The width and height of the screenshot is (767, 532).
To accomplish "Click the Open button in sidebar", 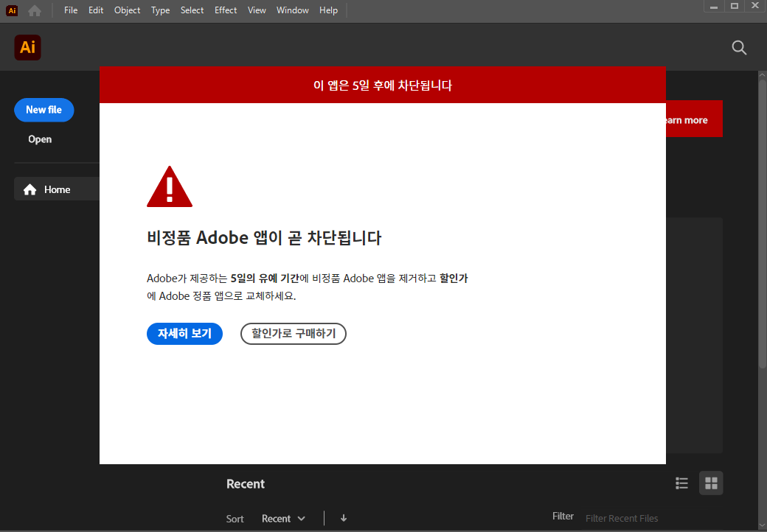I will (40, 139).
